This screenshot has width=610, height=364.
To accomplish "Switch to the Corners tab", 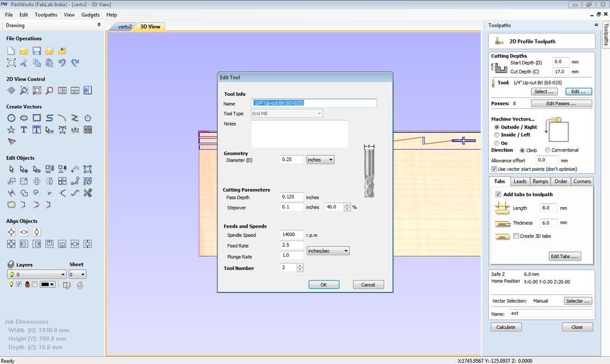I will click(582, 182).
